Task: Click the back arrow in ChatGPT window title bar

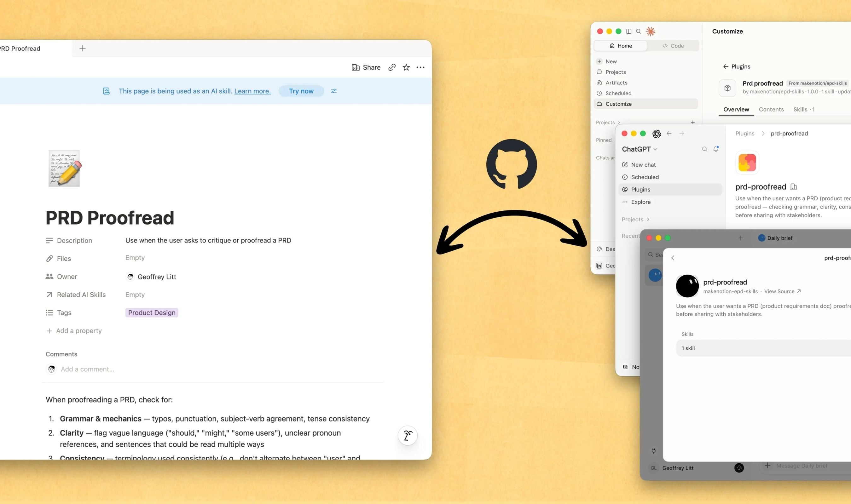Action: [669, 134]
